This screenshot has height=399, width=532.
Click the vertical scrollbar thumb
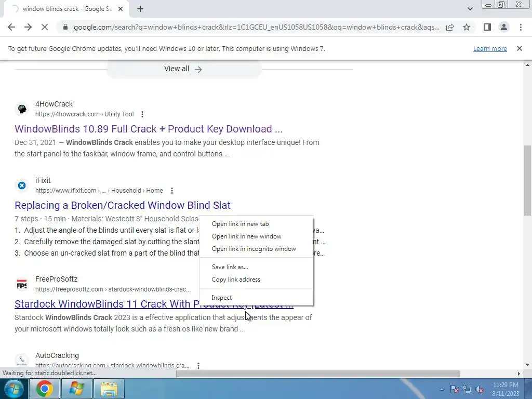coord(527,180)
